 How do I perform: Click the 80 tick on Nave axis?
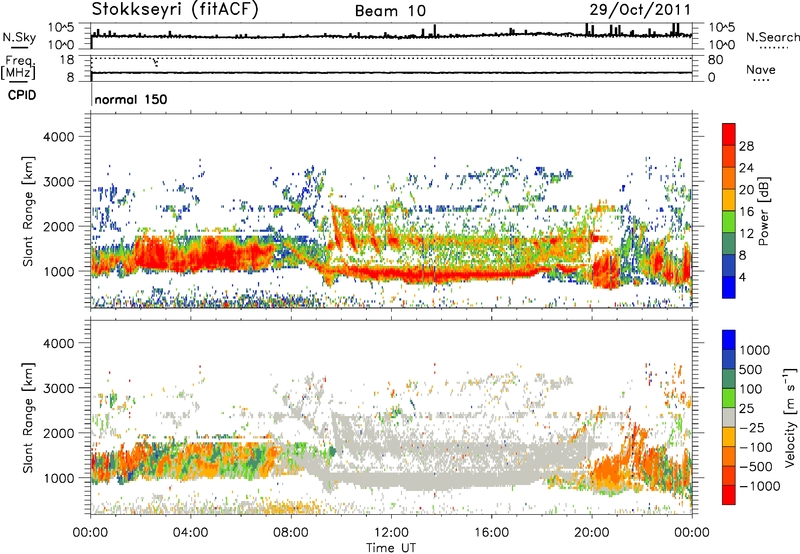pyautogui.click(x=715, y=60)
